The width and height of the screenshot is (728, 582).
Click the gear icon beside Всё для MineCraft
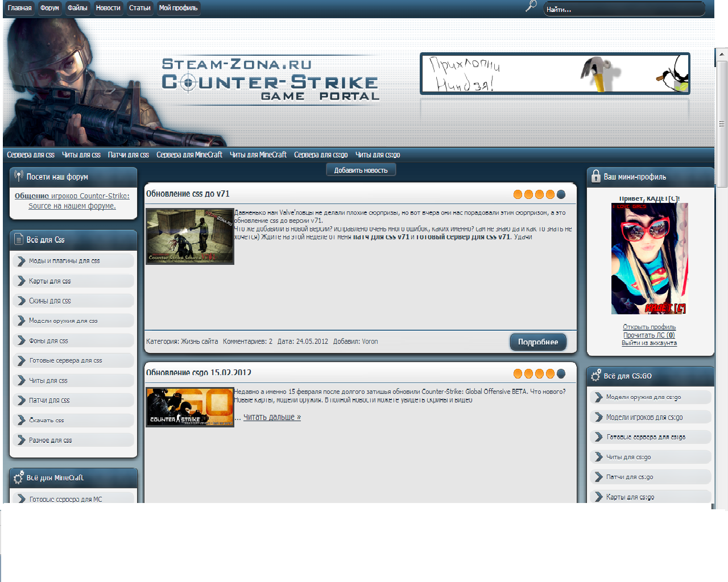coord(18,477)
